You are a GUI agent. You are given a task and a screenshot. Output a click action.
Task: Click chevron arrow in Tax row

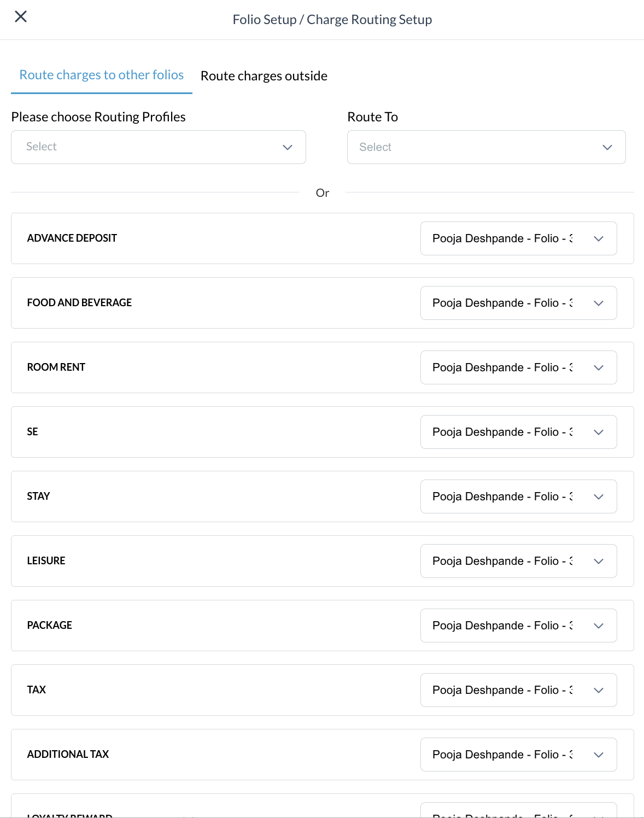point(598,690)
